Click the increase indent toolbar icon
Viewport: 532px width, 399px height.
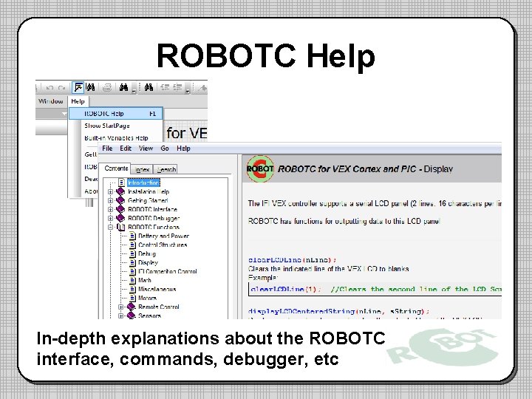tap(177, 87)
